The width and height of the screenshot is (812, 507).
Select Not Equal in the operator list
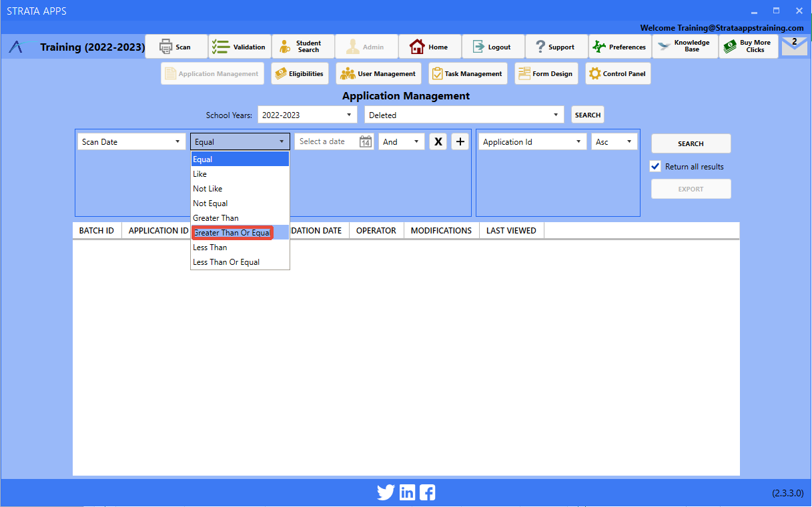click(240, 203)
